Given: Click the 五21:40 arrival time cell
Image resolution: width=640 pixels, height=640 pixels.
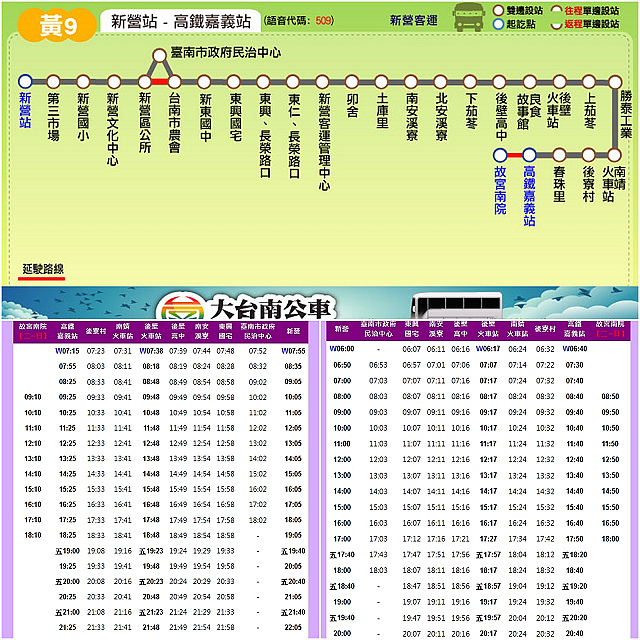Looking at the screenshot, I should [293, 612].
